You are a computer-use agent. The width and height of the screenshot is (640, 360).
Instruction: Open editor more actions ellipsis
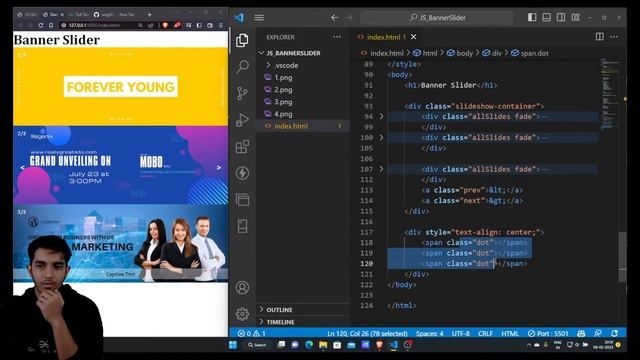pyautogui.click(x=614, y=37)
